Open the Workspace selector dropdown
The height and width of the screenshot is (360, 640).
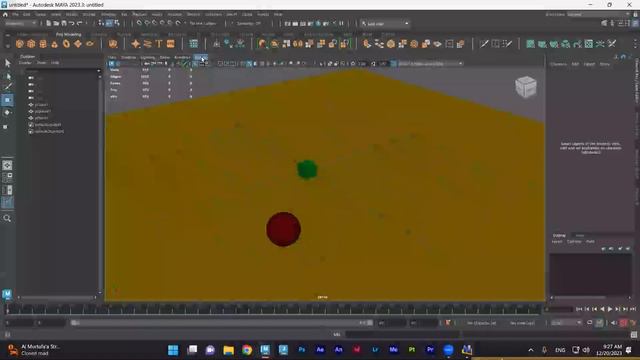point(598,14)
